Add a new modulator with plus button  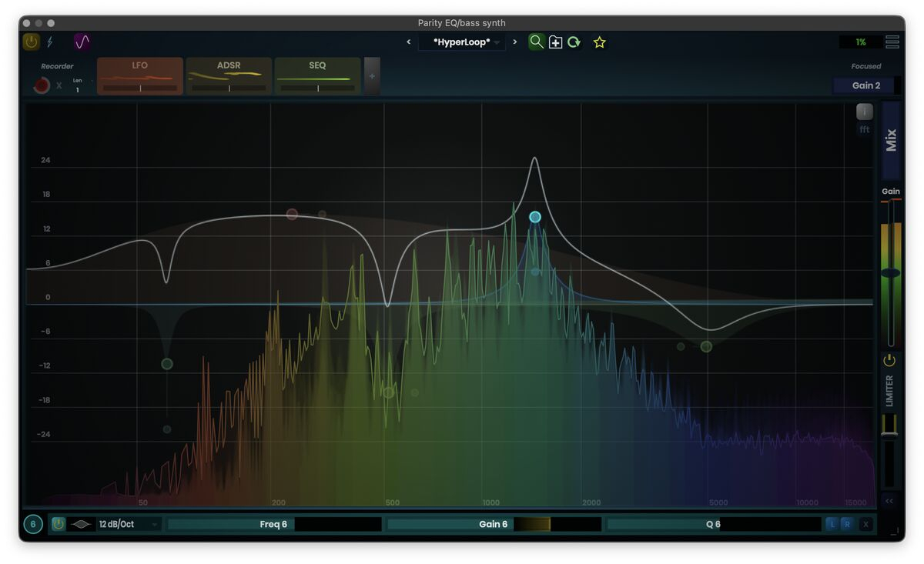click(372, 76)
